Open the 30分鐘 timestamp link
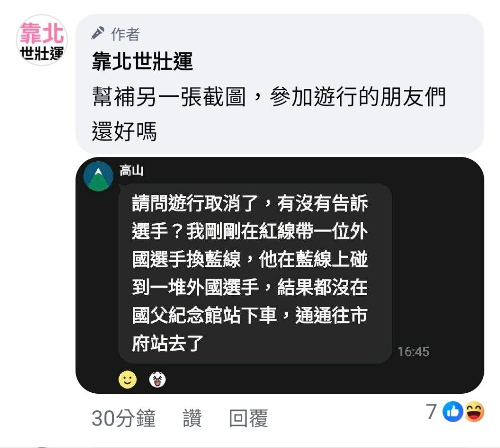 pos(124,418)
